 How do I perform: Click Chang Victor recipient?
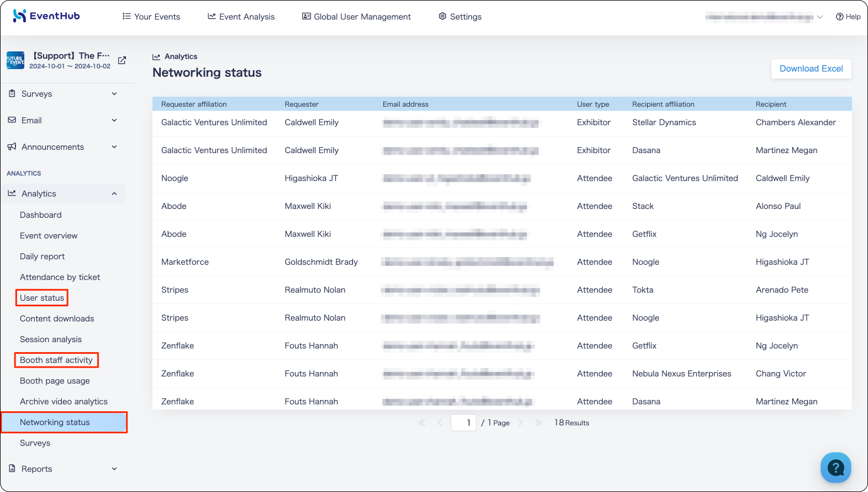tap(781, 374)
